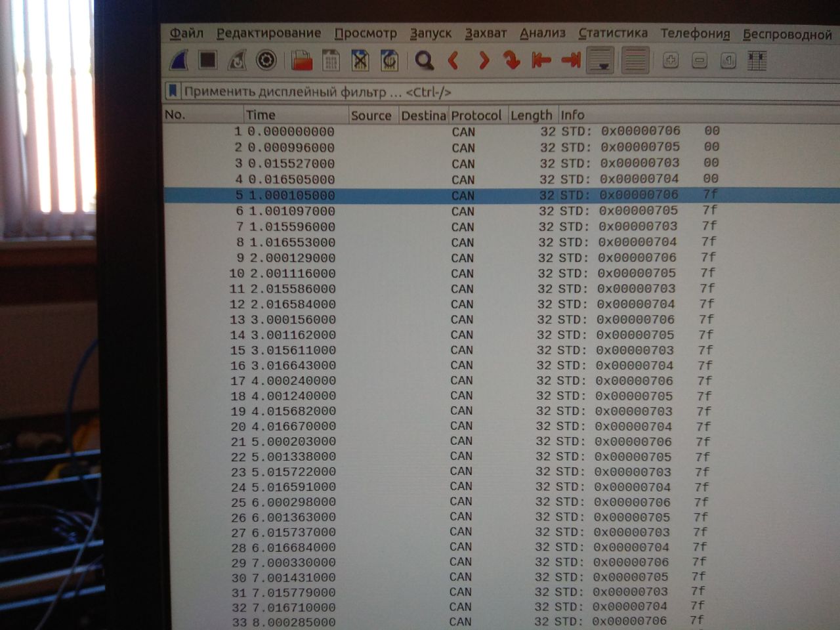Open display filter bookmarks dropdown

pyautogui.click(x=173, y=91)
